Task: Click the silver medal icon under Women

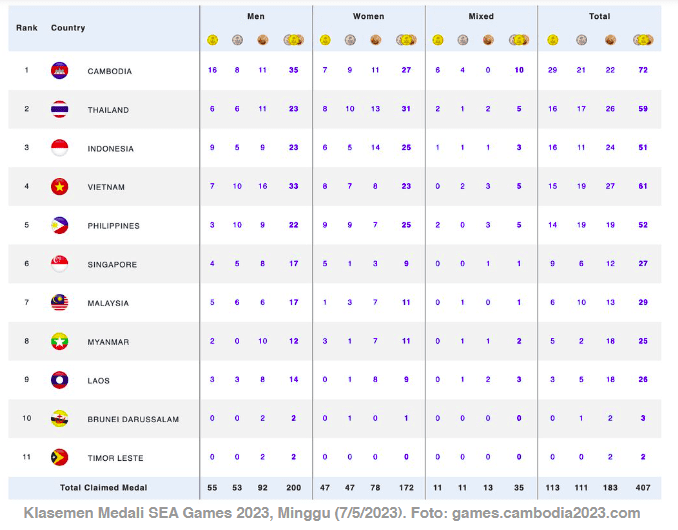Action: tap(350, 40)
